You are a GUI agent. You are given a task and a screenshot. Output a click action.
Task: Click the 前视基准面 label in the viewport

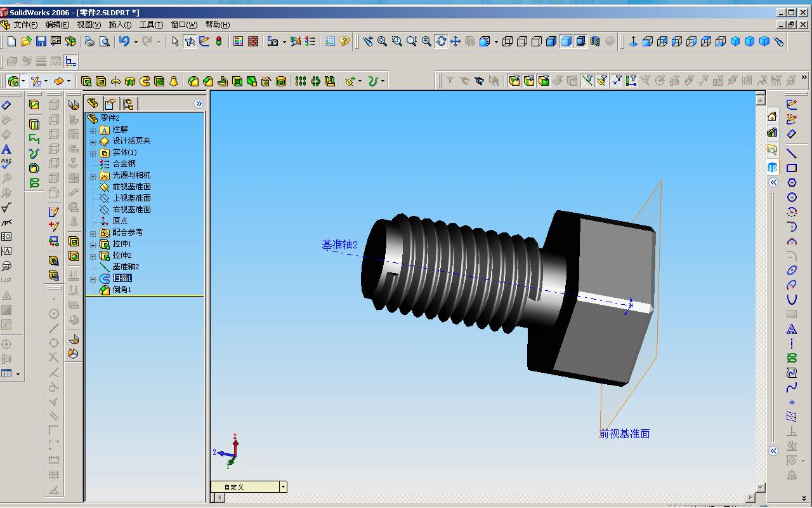[625, 434]
